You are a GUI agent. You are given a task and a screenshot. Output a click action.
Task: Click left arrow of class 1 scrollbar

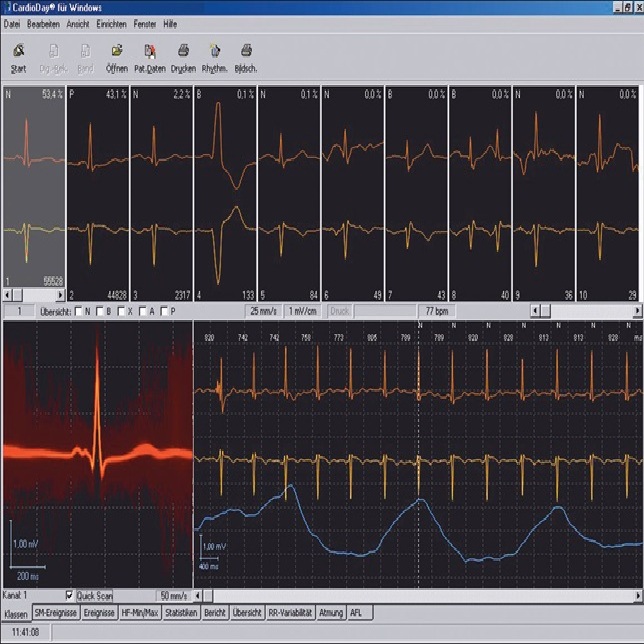[x=7, y=295]
